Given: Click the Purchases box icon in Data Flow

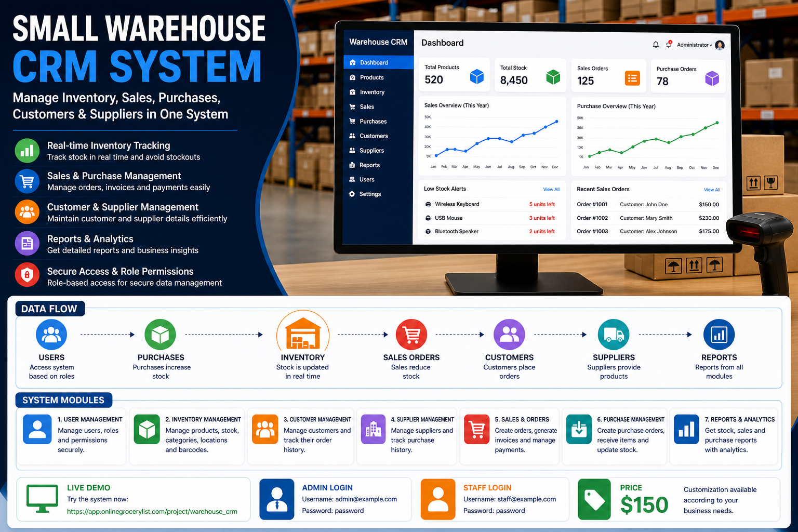Looking at the screenshot, I should 160,335.
